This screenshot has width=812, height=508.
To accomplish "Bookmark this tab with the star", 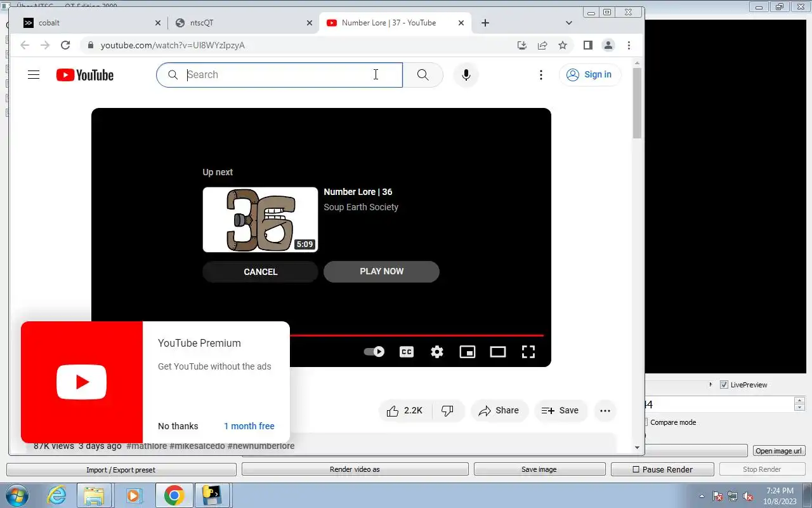I will pos(563,45).
